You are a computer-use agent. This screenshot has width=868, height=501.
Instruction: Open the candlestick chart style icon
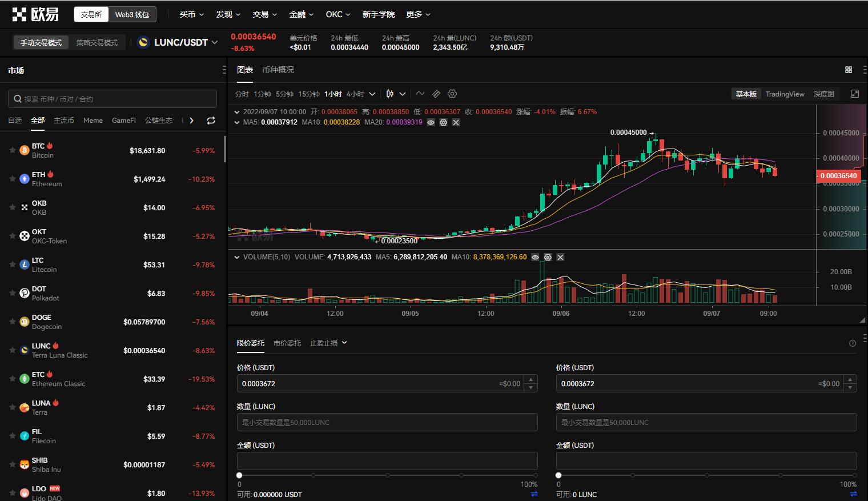point(390,93)
